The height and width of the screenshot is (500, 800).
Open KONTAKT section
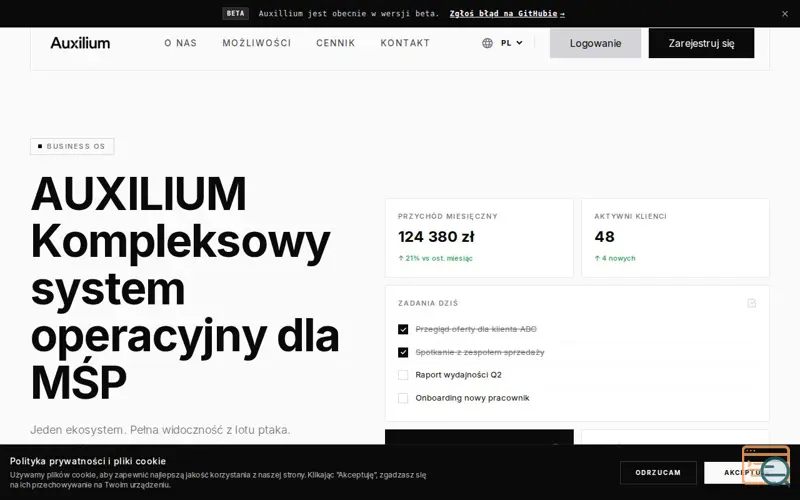coord(405,43)
